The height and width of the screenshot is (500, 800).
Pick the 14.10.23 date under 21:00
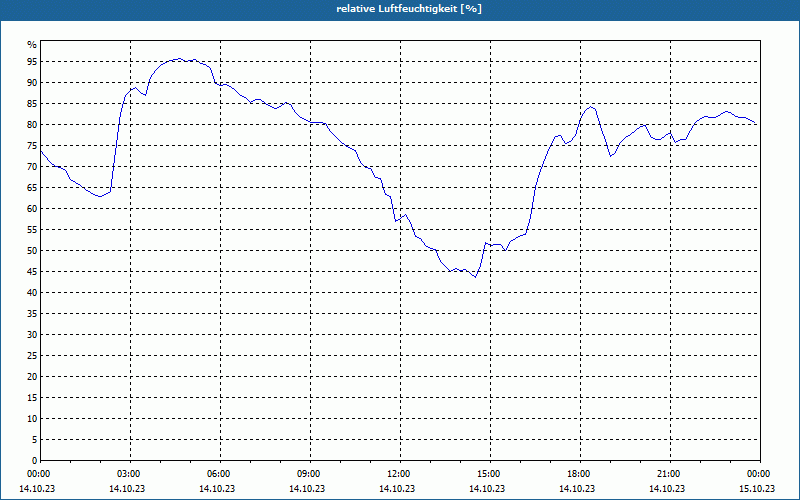pyautogui.click(x=667, y=489)
